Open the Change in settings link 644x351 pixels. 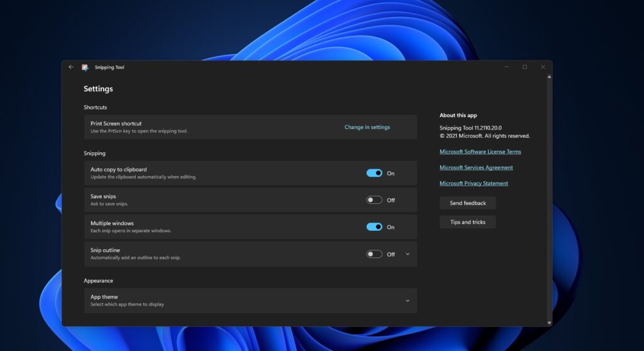367,127
